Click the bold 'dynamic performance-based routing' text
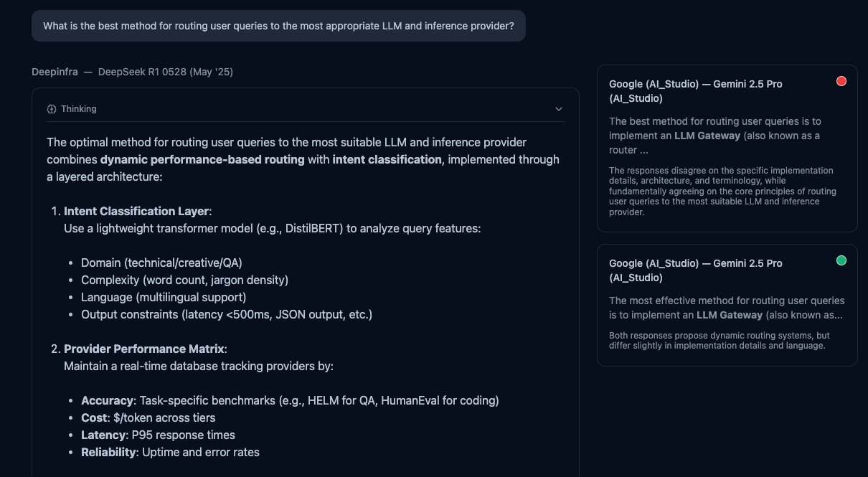 [x=202, y=159]
